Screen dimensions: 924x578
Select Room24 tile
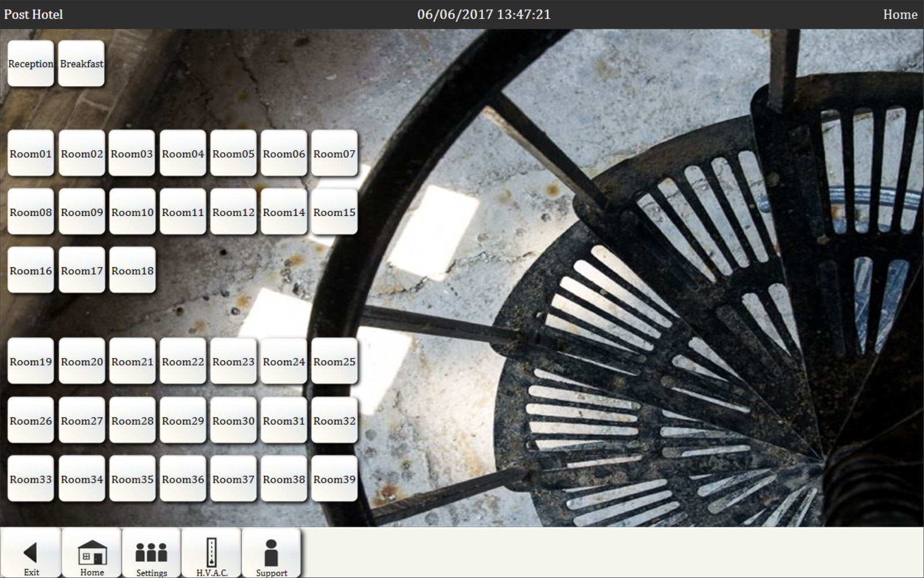click(x=284, y=361)
